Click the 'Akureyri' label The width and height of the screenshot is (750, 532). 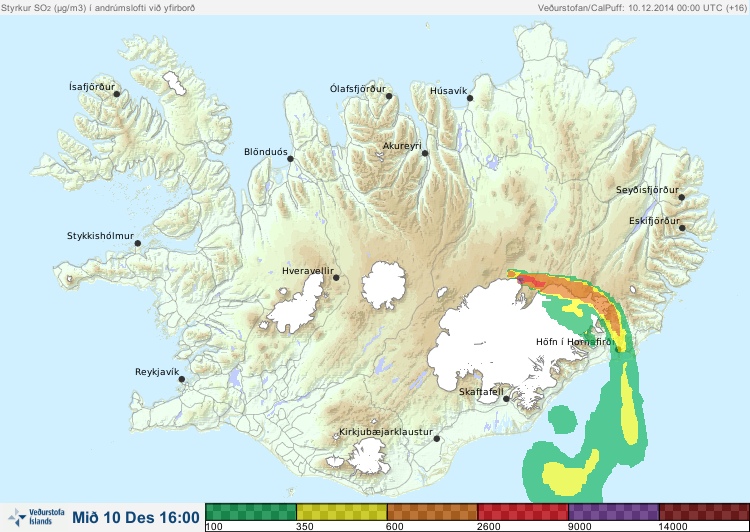(402, 146)
